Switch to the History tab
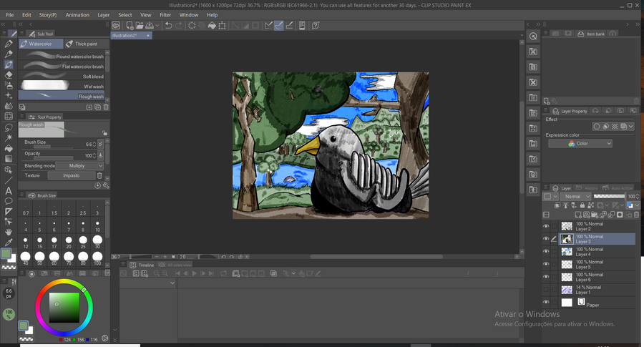644x347 pixels. tap(587, 188)
